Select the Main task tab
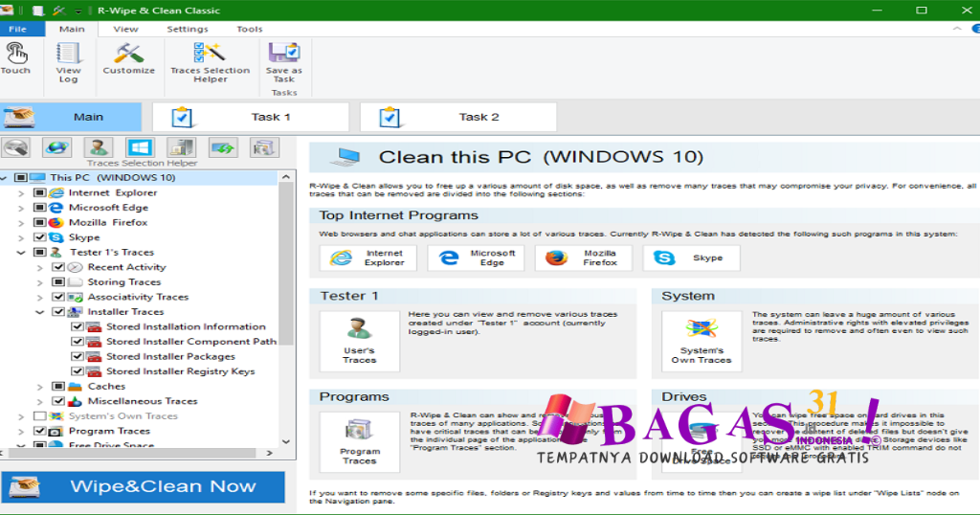Screen dimensions: 980x515 click(x=71, y=117)
